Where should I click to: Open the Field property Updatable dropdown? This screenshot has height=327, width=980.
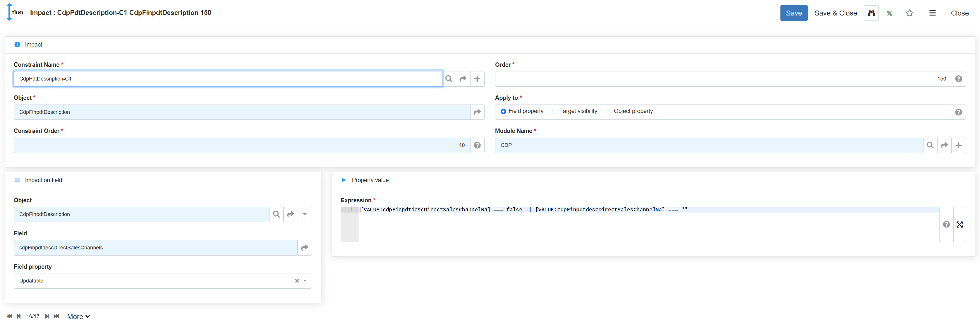click(305, 281)
